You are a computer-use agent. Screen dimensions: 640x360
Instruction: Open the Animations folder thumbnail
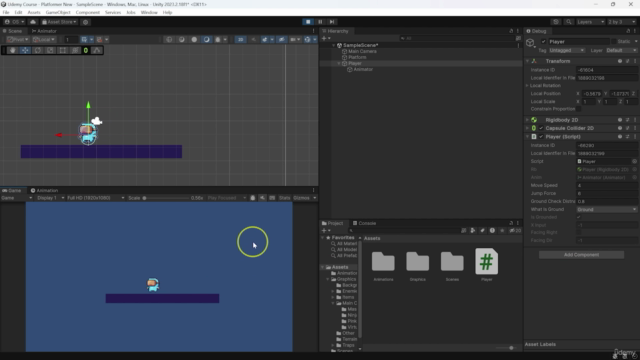click(383, 262)
